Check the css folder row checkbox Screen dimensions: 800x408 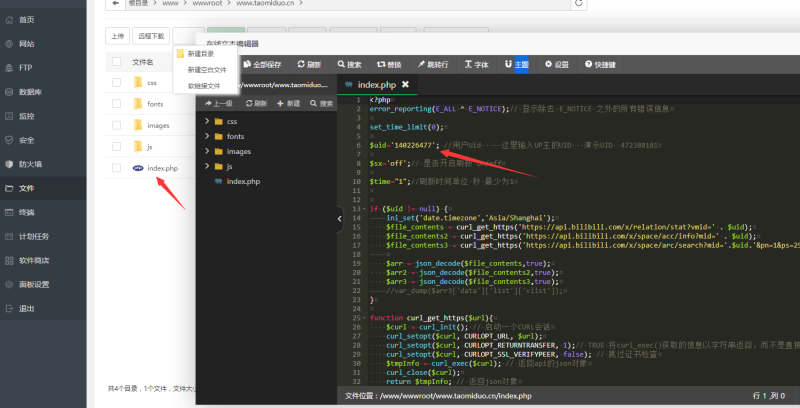[116, 83]
